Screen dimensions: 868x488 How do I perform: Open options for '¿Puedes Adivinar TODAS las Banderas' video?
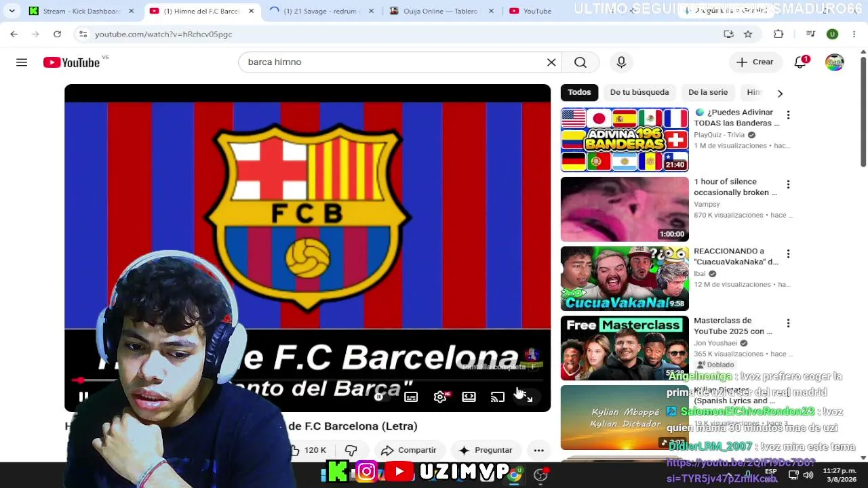click(x=788, y=115)
